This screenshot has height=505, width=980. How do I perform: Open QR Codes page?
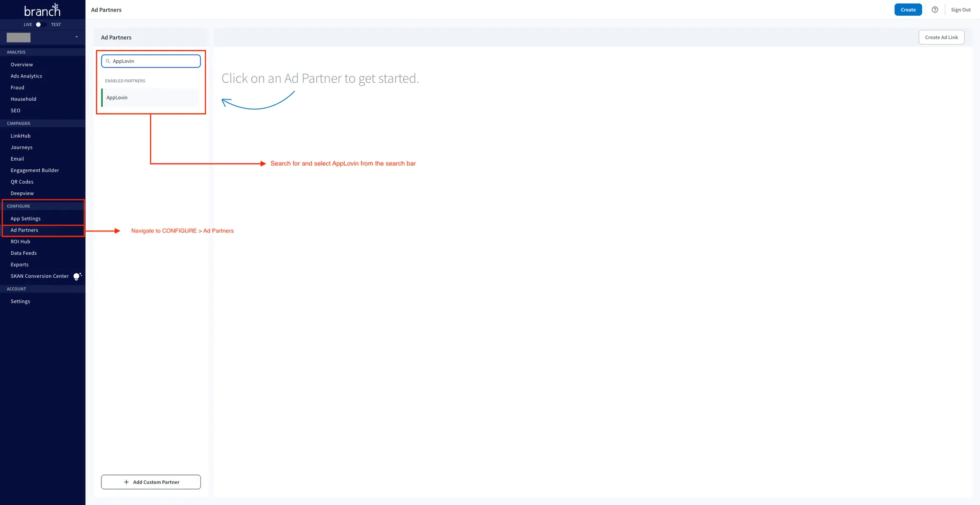click(22, 182)
